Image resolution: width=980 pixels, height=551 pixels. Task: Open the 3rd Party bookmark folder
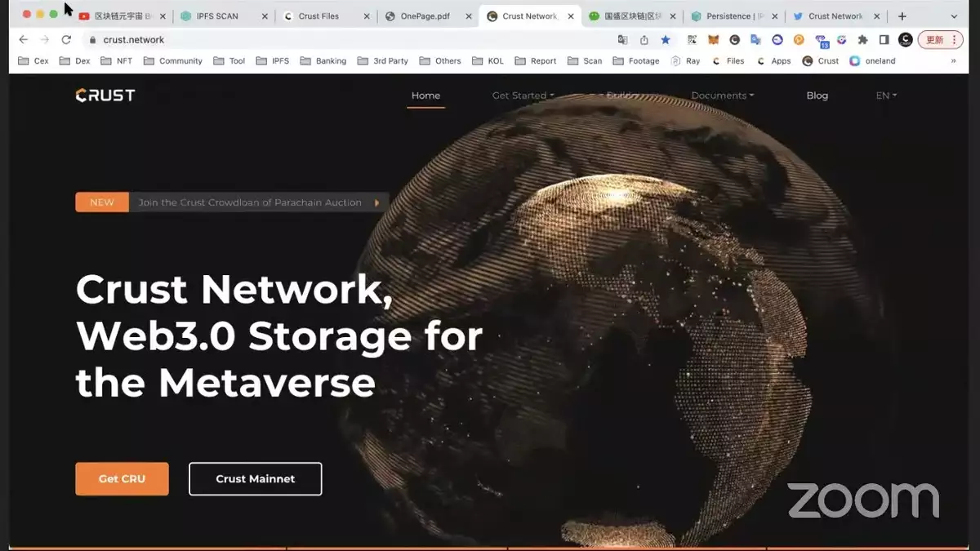383,61
